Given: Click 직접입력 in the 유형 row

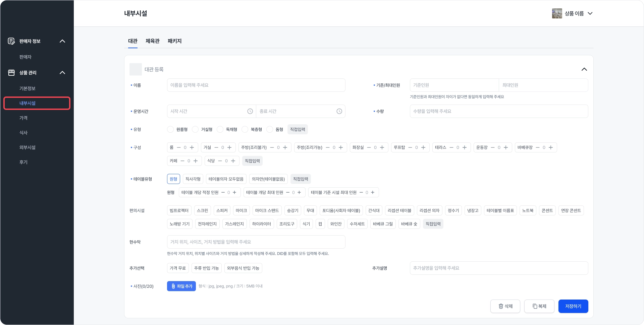Looking at the screenshot, I should 298,129.
